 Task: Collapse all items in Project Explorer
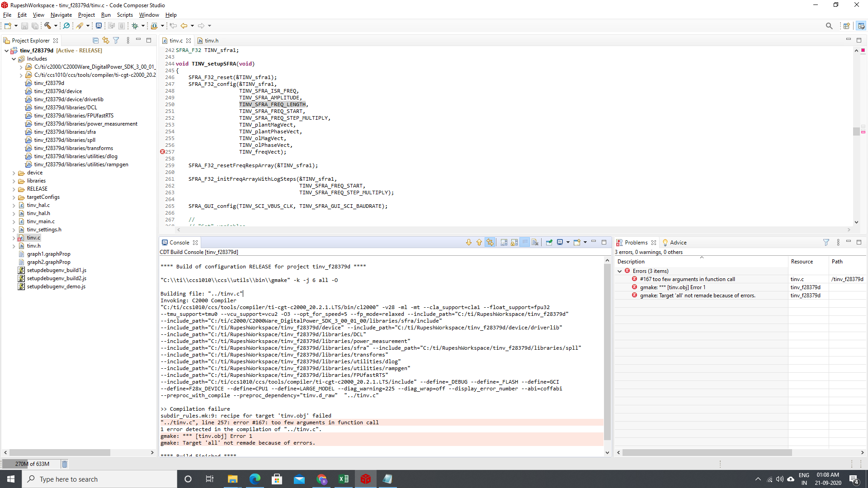(x=95, y=40)
